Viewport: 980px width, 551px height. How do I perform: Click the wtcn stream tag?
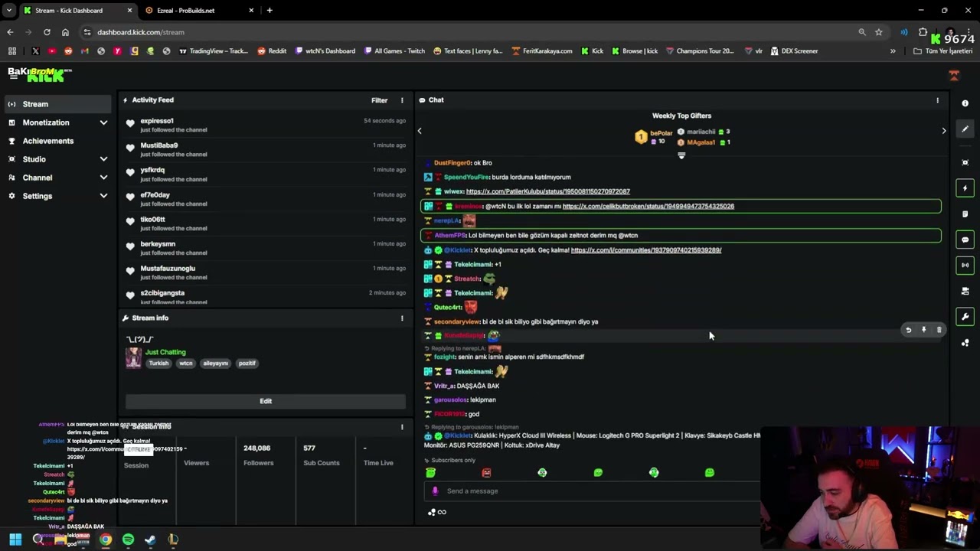[186, 364]
